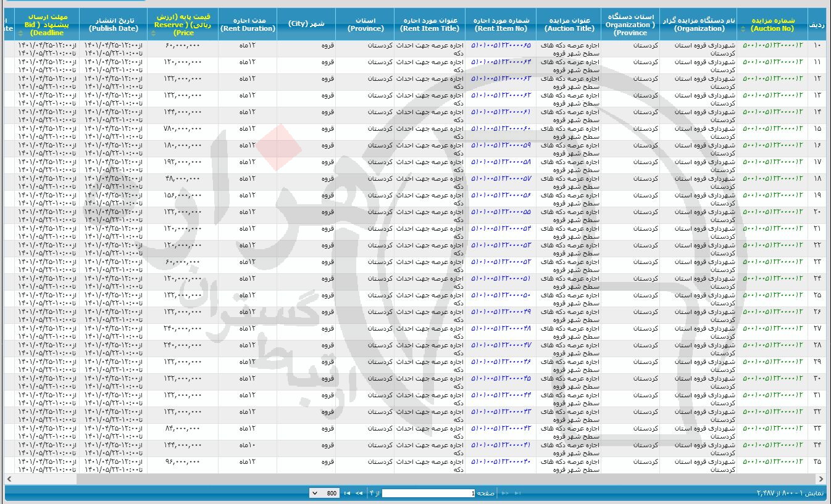Open rent item link ending in ۴۲
This screenshot has height=504, width=831.
pyautogui.click(x=501, y=428)
